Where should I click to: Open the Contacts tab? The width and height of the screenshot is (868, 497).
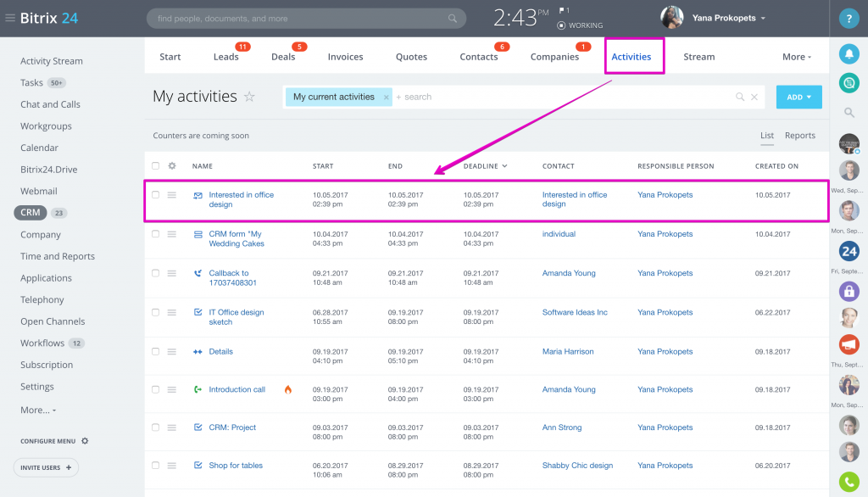(478, 57)
